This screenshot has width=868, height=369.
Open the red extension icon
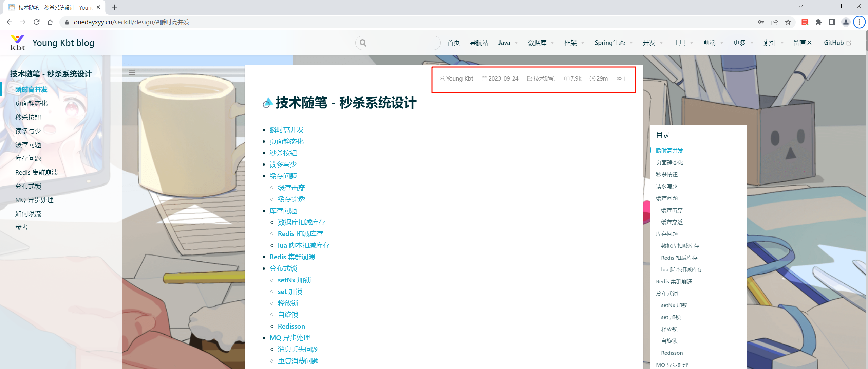click(805, 22)
